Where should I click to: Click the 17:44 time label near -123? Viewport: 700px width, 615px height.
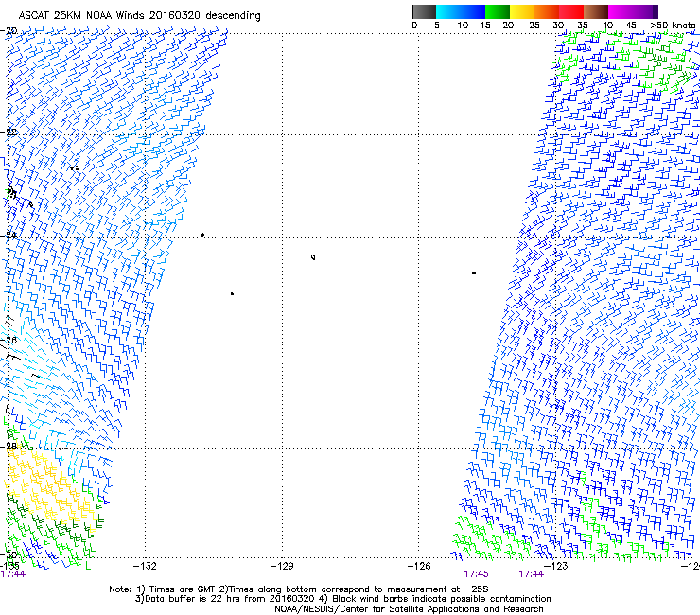pyautogui.click(x=532, y=574)
